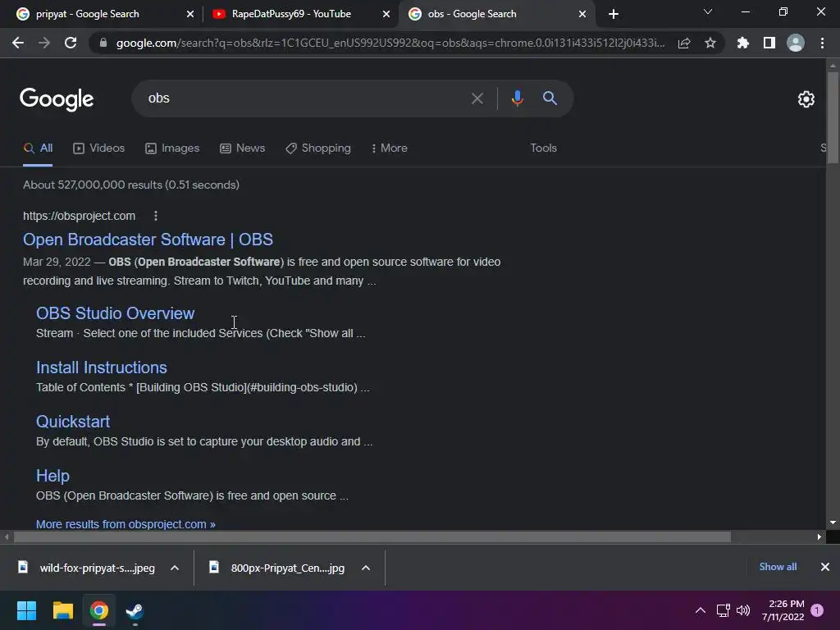The width and height of the screenshot is (840, 630).
Task: Submit search with magnifier icon
Action: click(550, 98)
